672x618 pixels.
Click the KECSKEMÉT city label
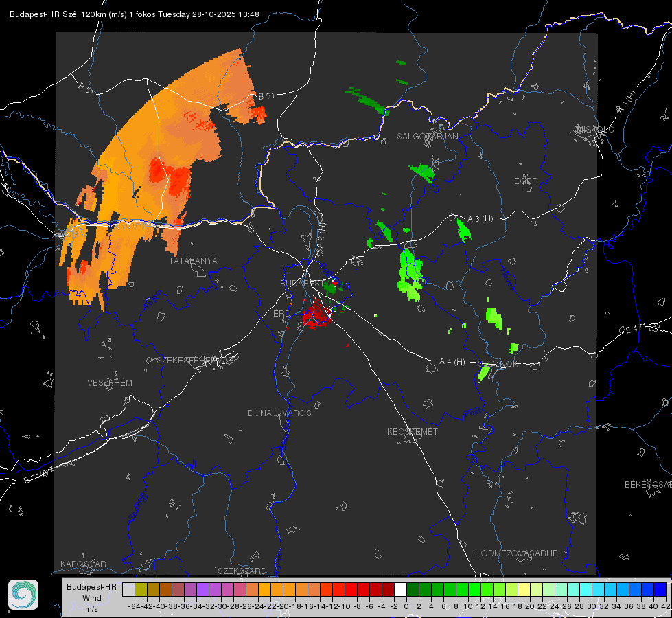click(x=413, y=432)
